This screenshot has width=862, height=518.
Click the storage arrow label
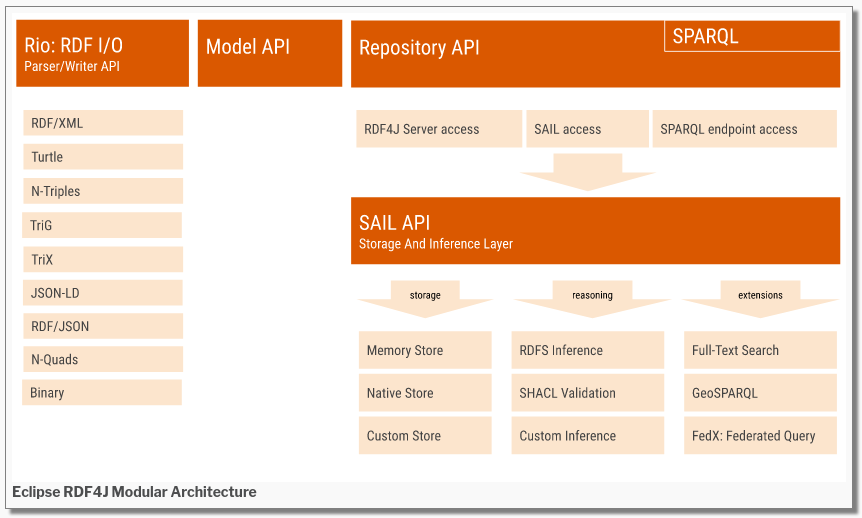click(425, 296)
